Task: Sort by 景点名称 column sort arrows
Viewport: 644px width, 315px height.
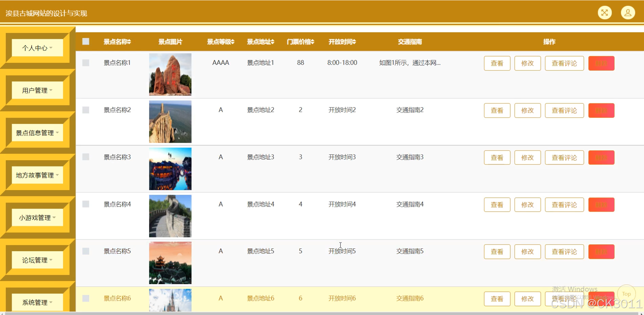Action: point(129,42)
